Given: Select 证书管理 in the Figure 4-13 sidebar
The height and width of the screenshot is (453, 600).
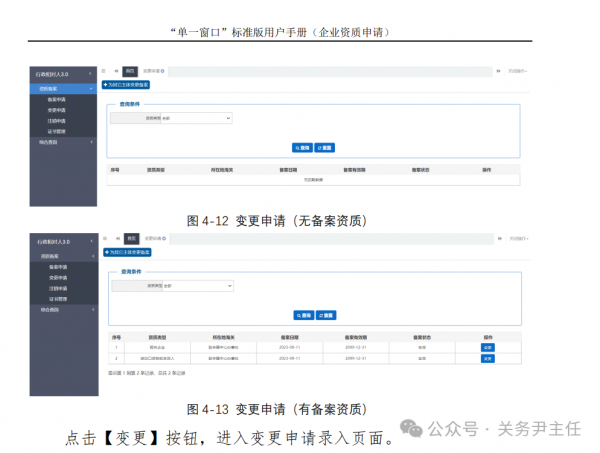Looking at the screenshot, I should 58,298.
